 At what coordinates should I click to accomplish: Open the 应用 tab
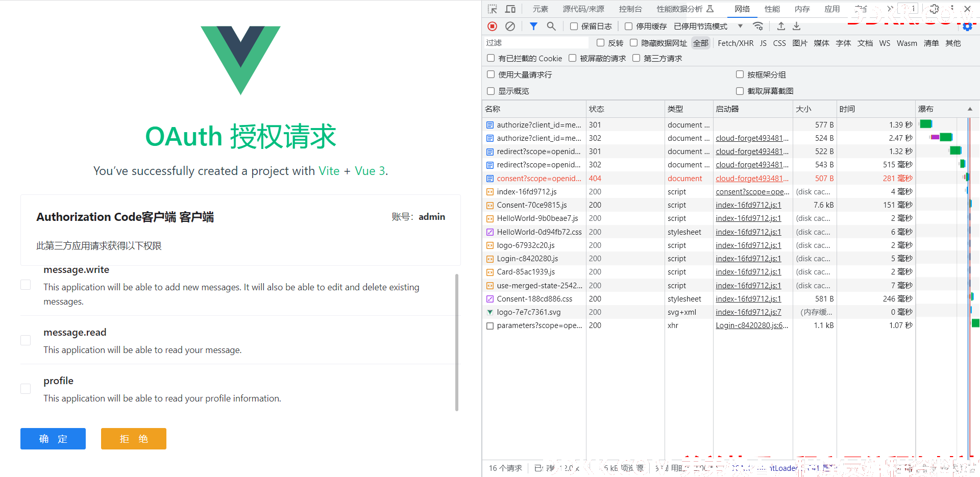(x=832, y=9)
